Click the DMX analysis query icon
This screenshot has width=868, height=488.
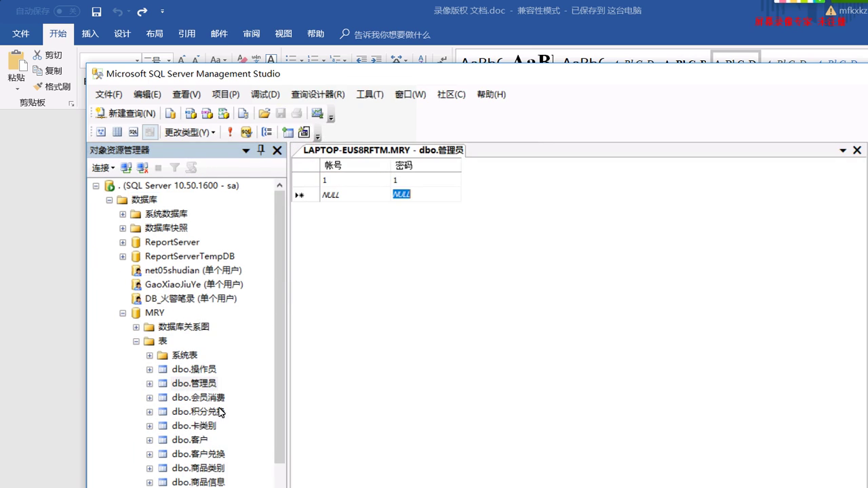coord(207,113)
